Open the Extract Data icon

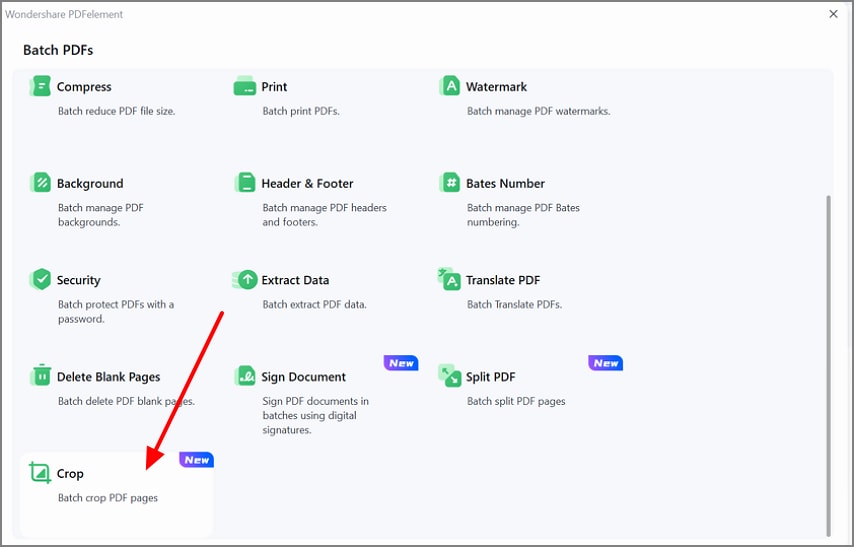245,280
